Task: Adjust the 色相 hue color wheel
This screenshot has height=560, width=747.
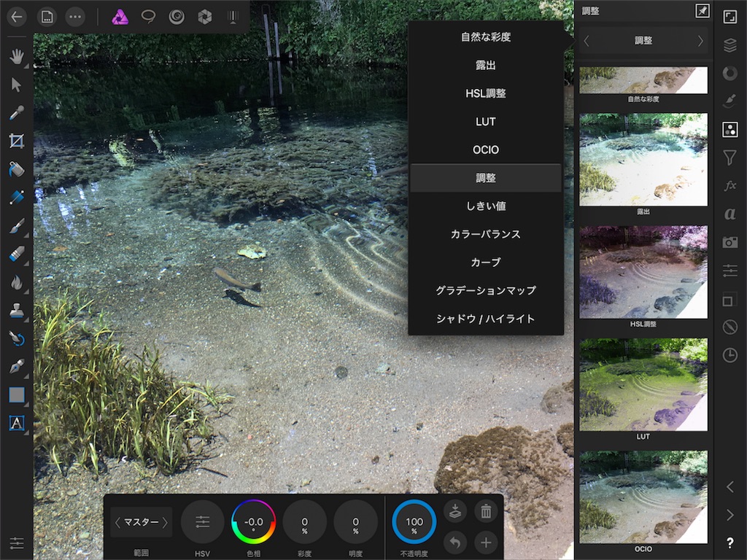Action: pyautogui.click(x=253, y=522)
